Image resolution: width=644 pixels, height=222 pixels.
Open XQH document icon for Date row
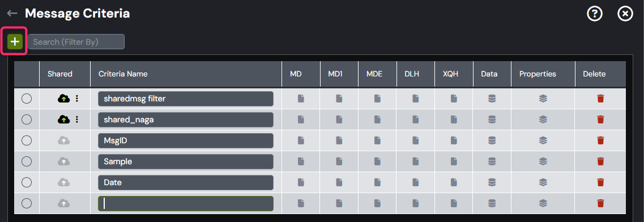pyautogui.click(x=454, y=182)
